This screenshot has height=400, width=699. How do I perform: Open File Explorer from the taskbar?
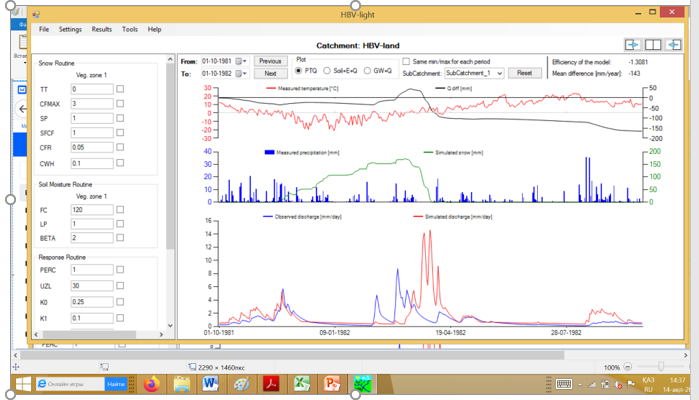click(x=181, y=384)
